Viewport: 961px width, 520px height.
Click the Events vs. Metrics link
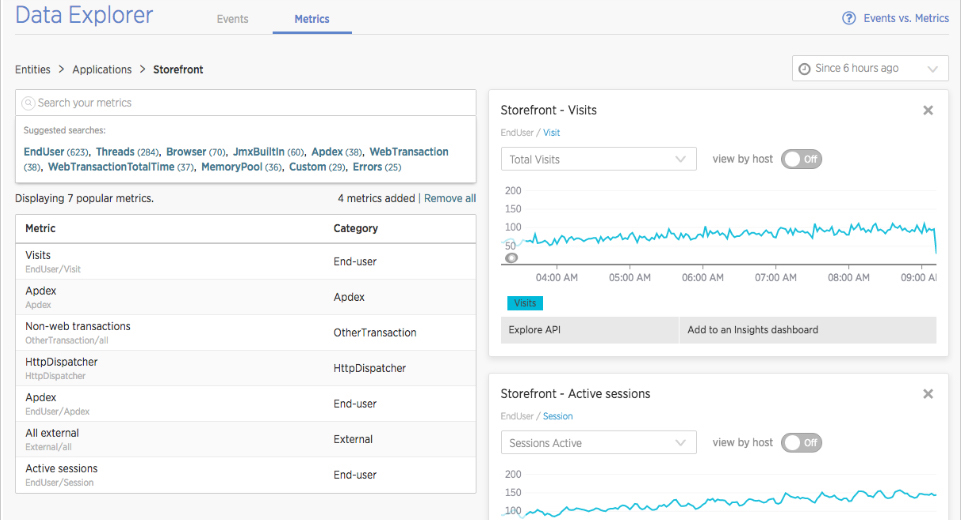click(906, 18)
